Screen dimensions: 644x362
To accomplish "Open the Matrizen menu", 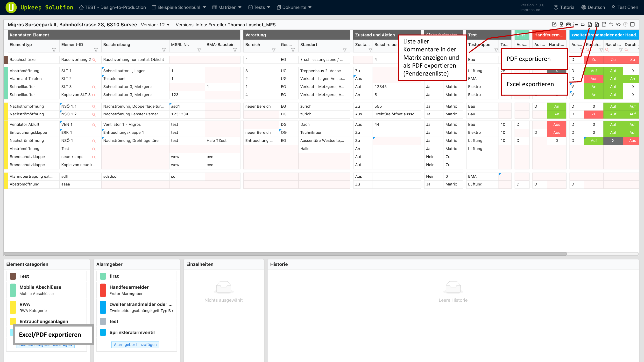I will tap(227, 7).
